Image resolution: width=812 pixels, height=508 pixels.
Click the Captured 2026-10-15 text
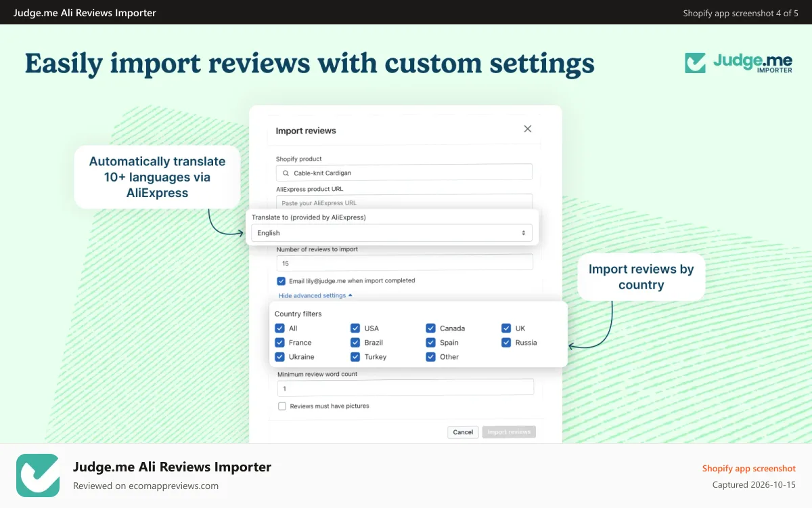pyautogui.click(x=754, y=485)
